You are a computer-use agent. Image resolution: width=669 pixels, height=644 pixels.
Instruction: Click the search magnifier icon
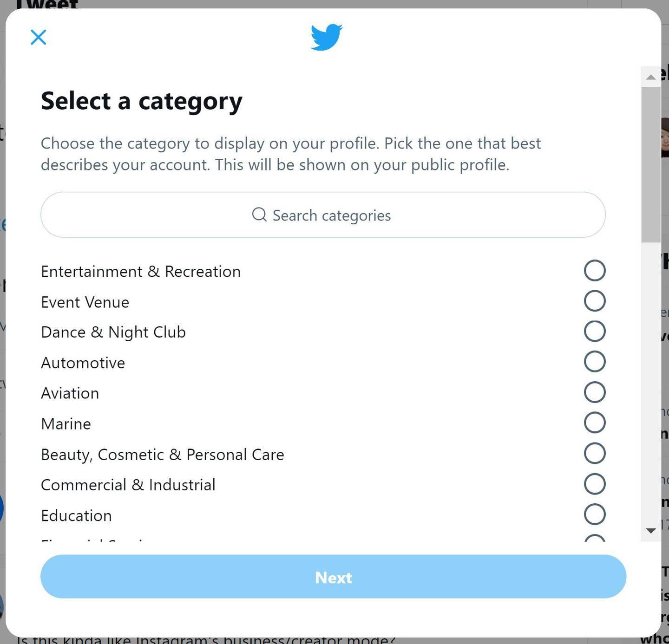point(259,215)
